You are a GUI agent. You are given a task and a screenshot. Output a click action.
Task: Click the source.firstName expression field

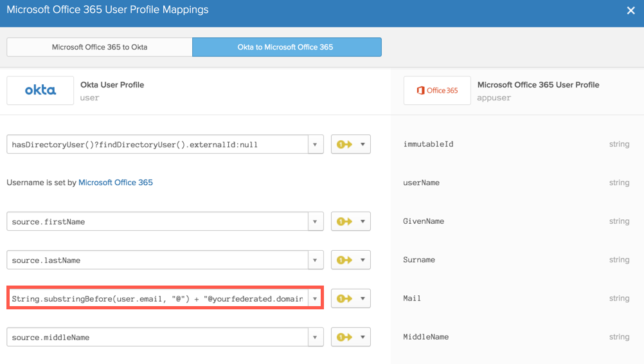[157, 222]
